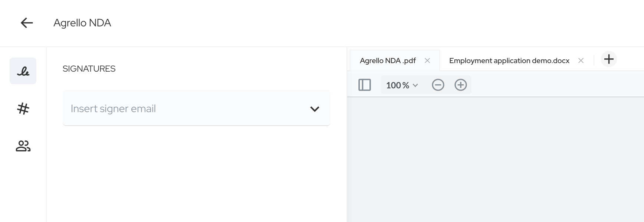Toggle the document sidebar panel icon

tap(365, 85)
